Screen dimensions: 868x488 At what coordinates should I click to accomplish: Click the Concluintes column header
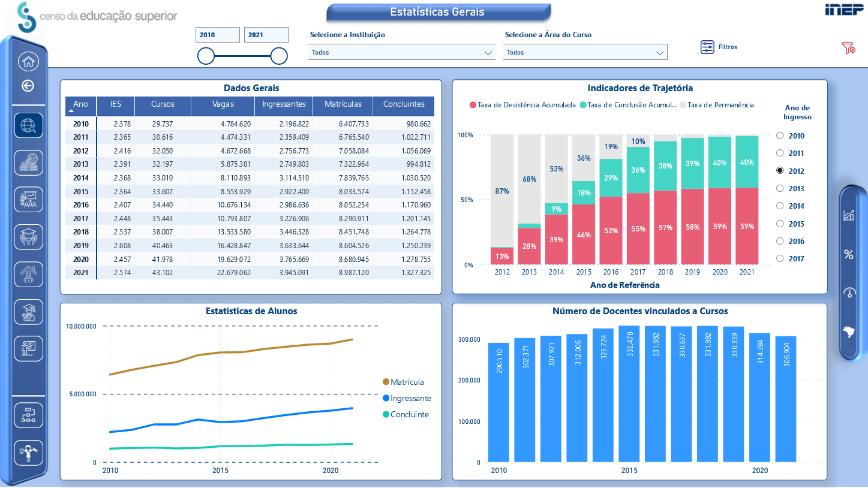pos(404,104)
